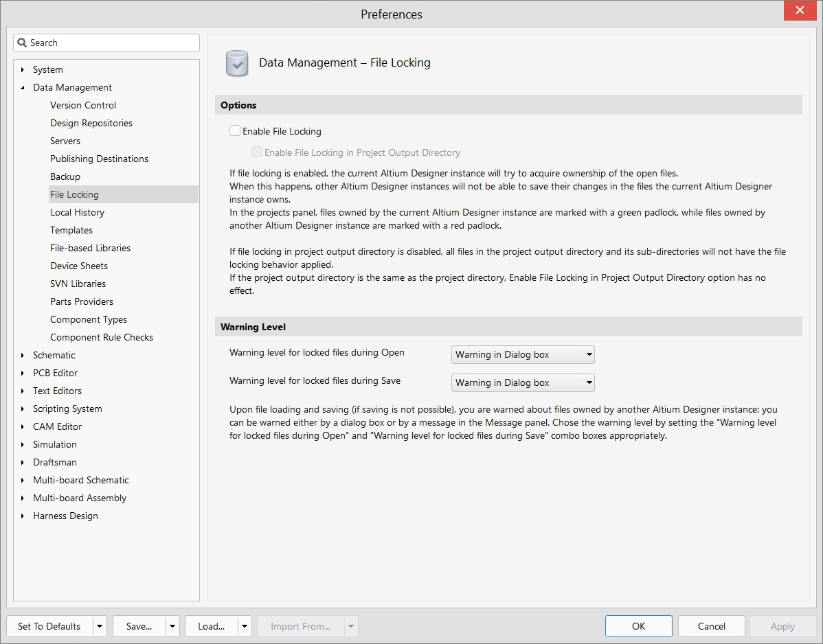823x644 pixels.
Task: Select Templates page
Action: (71, 230)
